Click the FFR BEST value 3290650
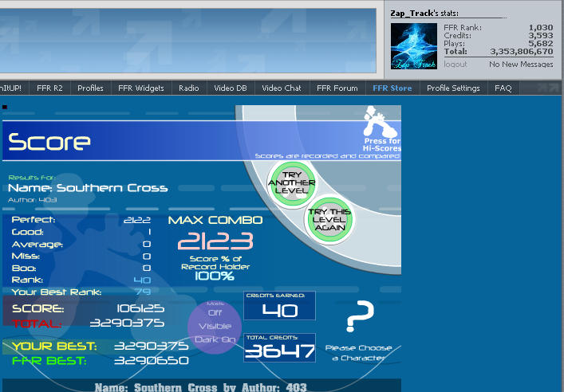 [x=152, y=360]
